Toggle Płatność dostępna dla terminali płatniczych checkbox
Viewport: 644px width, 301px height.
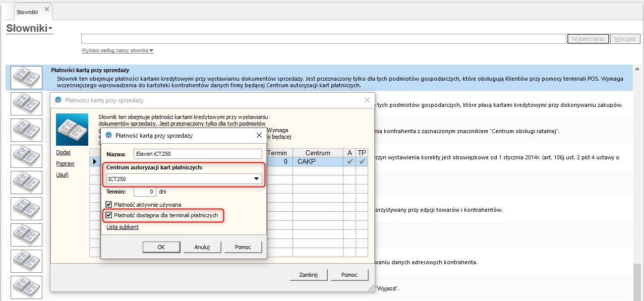pyautogui.click(x=109, y=215)
